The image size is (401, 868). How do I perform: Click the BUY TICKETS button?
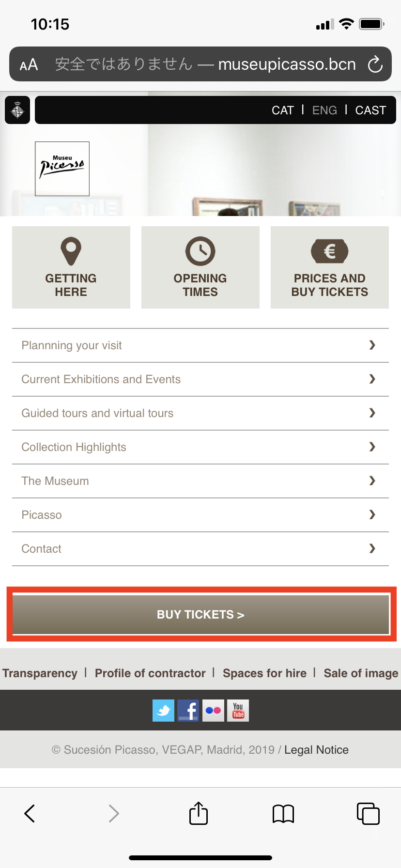click(x=201, y=614)
